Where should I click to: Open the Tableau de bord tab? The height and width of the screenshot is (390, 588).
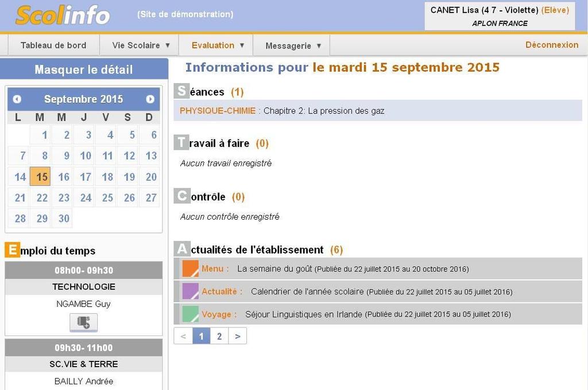click(x=53, y=45)
